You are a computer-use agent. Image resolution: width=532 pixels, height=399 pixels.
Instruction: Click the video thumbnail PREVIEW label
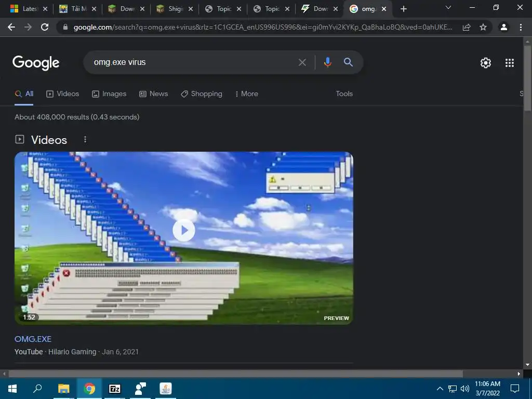336,318
